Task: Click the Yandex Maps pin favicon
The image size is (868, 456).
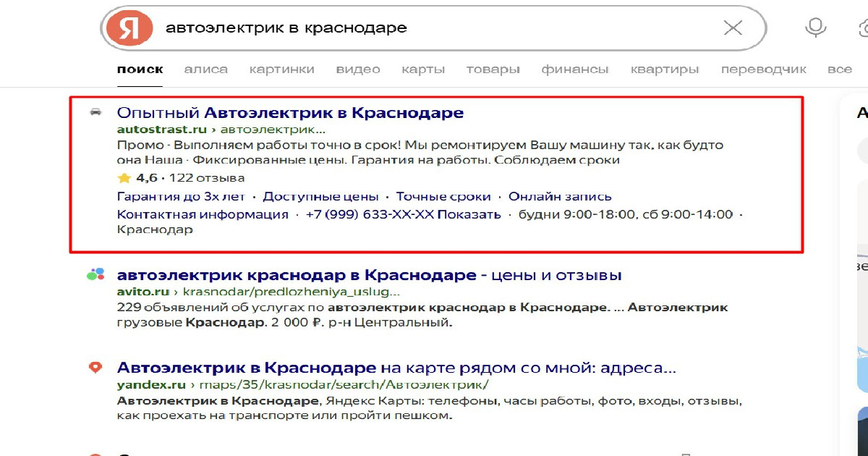Action: coord(95,368)
